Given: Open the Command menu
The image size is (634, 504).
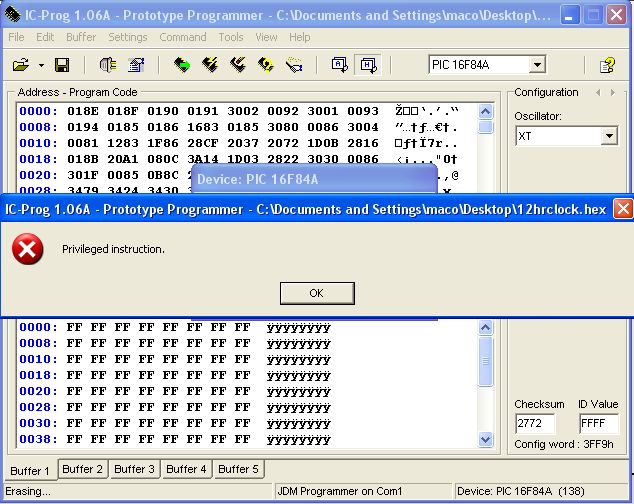Looking at the screenshot, I should (183, 37).
